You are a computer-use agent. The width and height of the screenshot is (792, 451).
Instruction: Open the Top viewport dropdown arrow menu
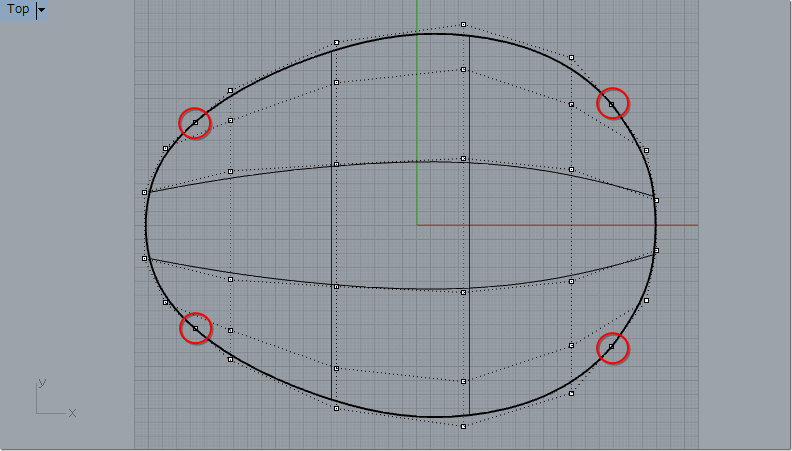pyautogui.click(x=41, y=10)
